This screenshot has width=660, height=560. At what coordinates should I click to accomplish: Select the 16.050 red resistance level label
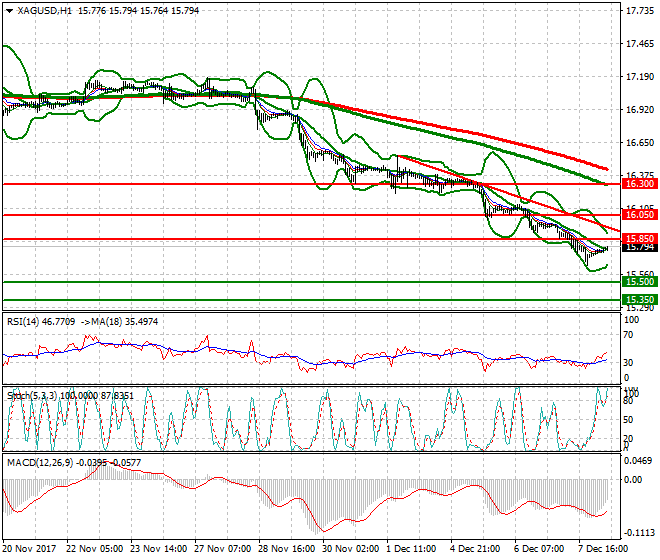639,215
